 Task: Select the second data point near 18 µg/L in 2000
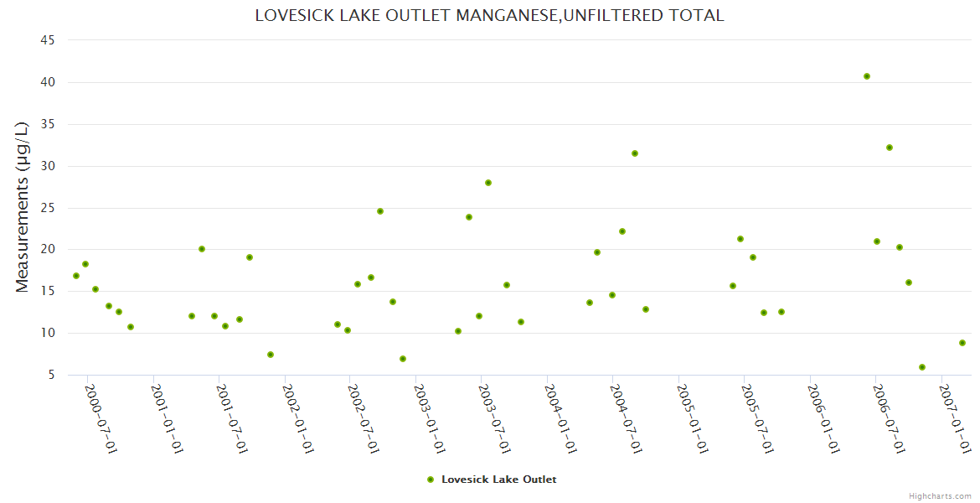coord(85,264)
